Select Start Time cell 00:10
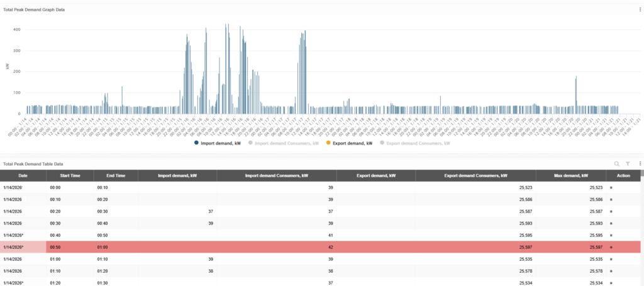The height and width of the screenshot is (286, 644). (x=70, y=199)
